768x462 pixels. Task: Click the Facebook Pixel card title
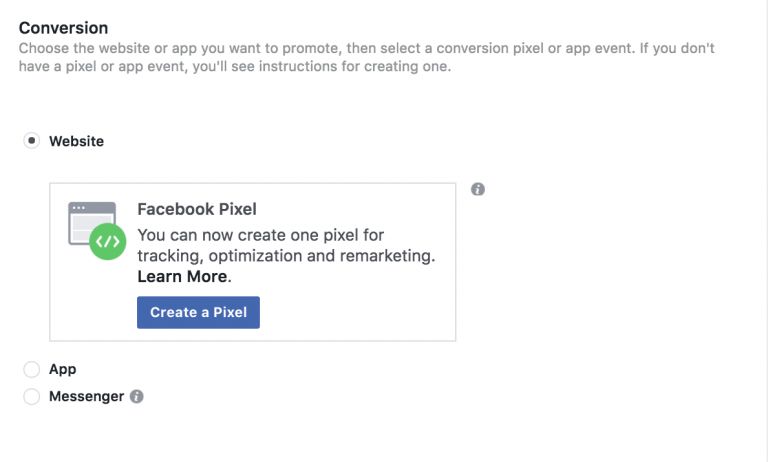pyautogui.click(x=197, y=210)
